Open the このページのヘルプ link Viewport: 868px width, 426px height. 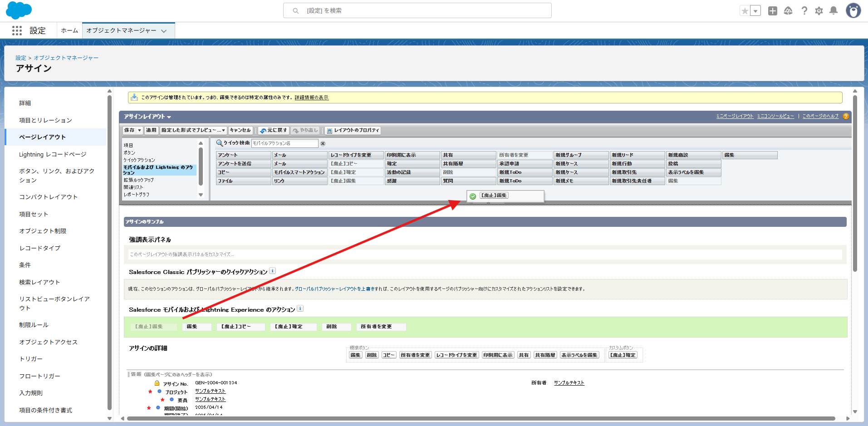click(820, 116)
